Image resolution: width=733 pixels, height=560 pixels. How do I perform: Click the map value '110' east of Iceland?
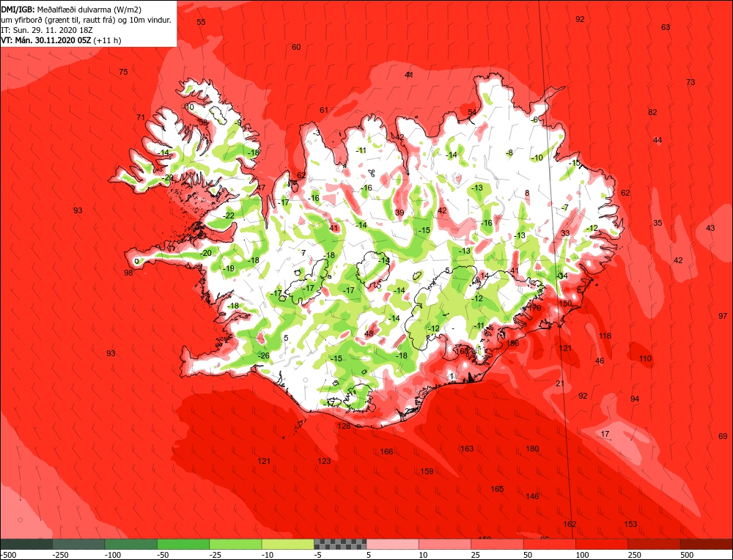point(645,358)
